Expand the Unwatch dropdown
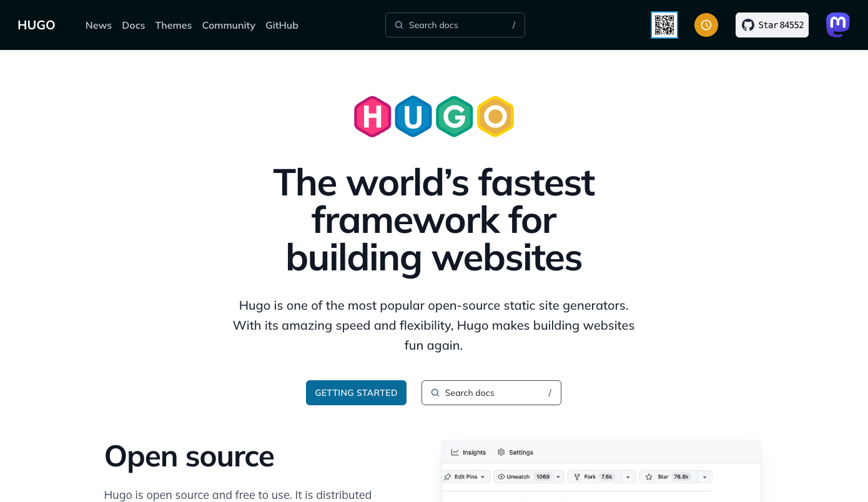 click(529, 476)
